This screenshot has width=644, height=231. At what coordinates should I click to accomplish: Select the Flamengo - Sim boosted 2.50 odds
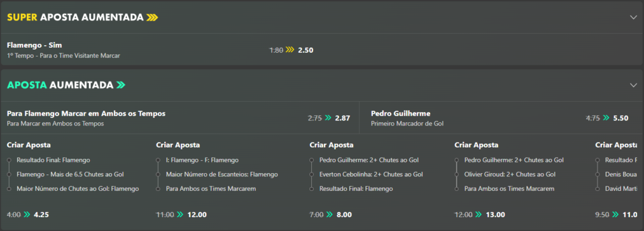[306, 50]
